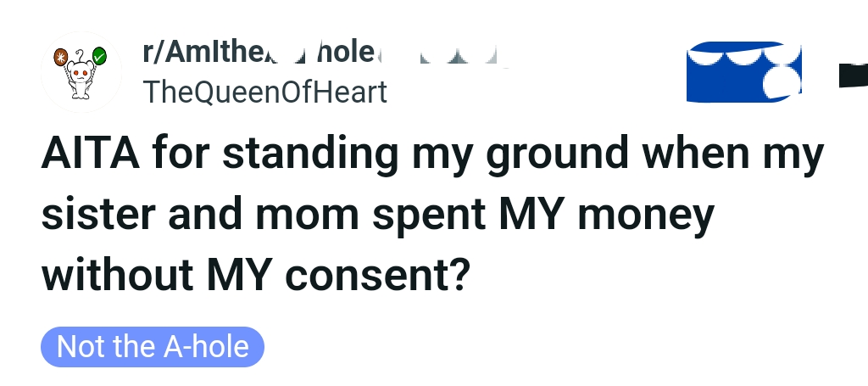The height and width of the screenshot is (386, 868).
Task: Filter posts by Not the A-hole flair
Action: point(153,347)
